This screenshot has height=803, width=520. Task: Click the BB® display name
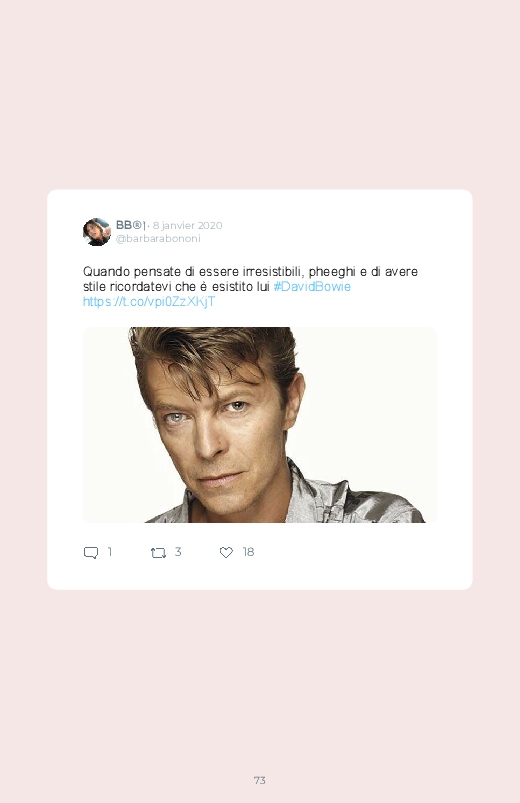coord(131,225)
